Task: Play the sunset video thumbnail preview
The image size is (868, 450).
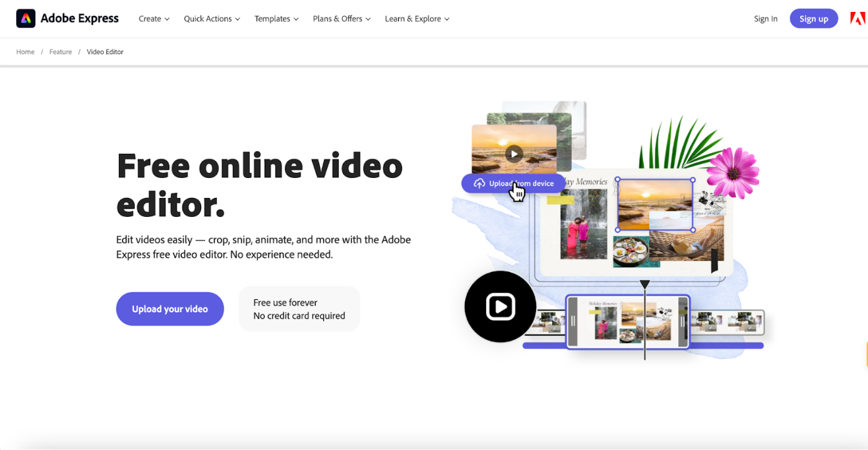Action: tap(515, 153)
